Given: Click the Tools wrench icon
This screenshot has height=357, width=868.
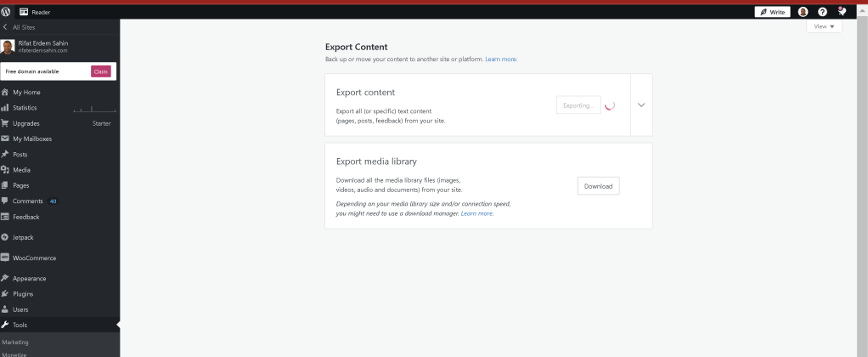Looking at the screenshot, I should tap(5, 325).
